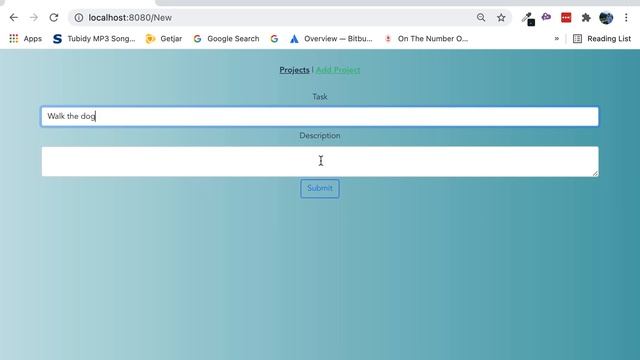
Task: Expand hidden bookmarks with the chevron
Action: (x=557, y=39)
